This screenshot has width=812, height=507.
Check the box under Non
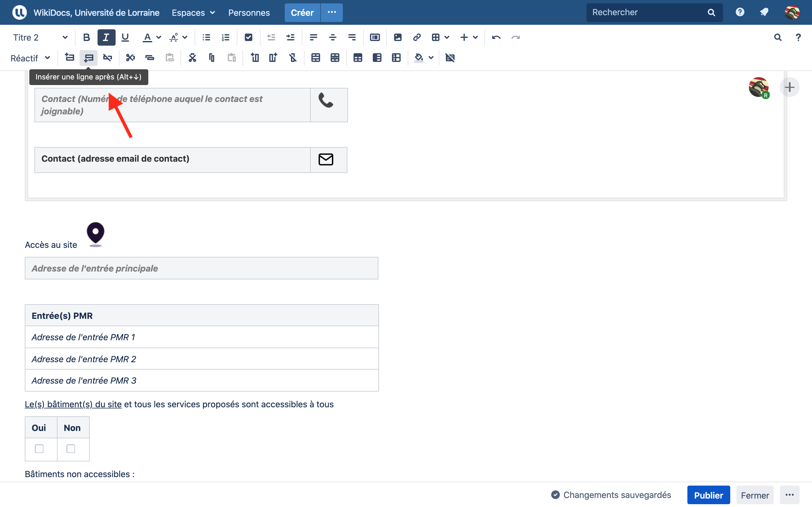point(71,449)
